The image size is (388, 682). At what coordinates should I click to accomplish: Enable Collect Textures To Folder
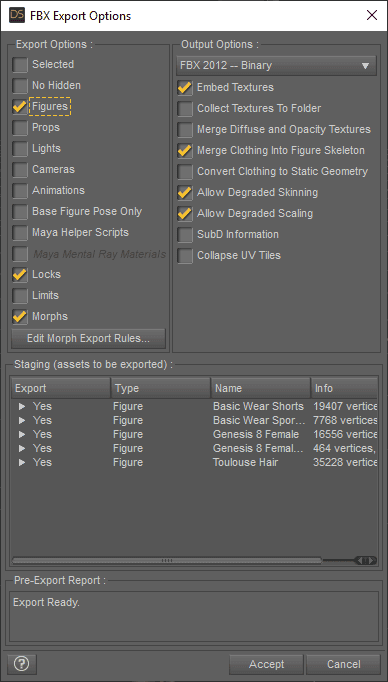coord(185,109)
